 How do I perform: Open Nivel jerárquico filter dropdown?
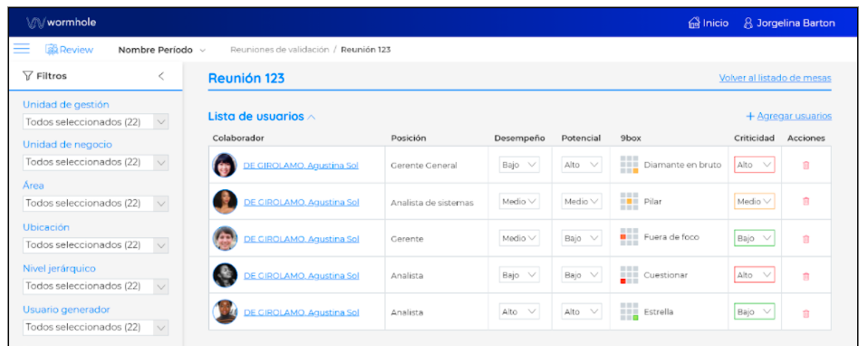[x=95, y=286]
